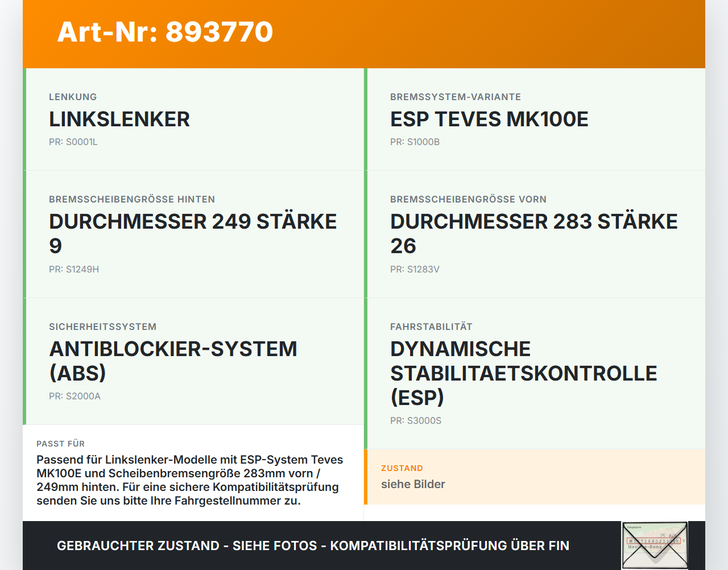
Task: Click the Dynamische Stabilitaetskontrolle (ESP) card
Action: [535, 374]
